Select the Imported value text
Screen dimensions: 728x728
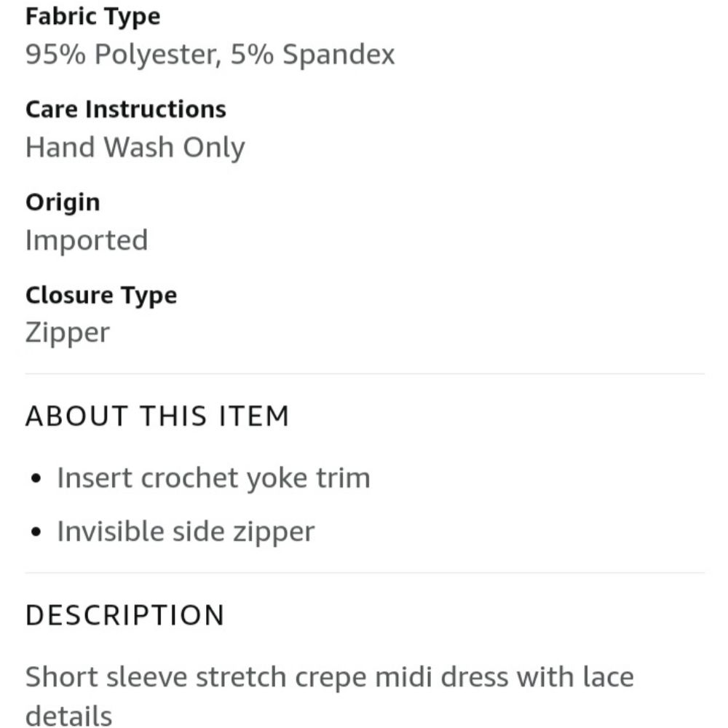[87, 240]
